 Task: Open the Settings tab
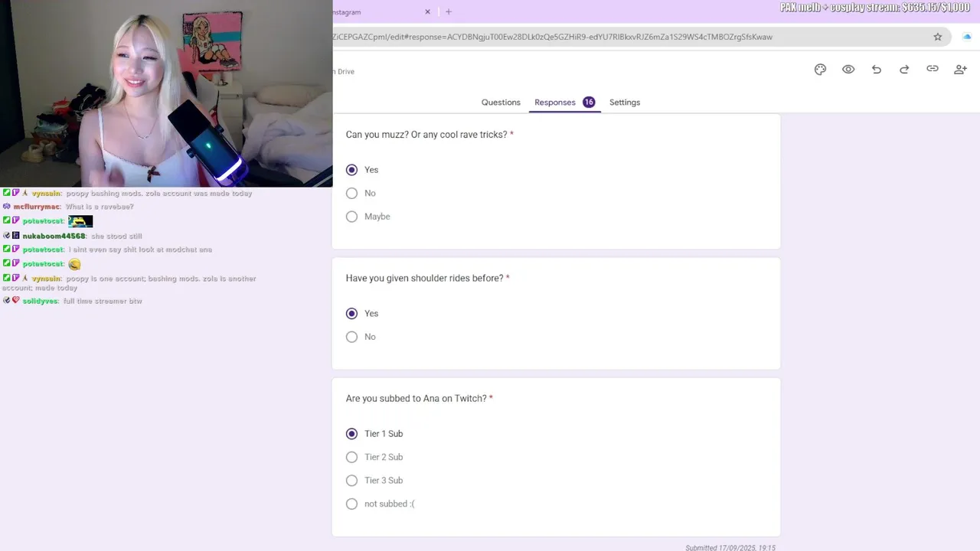click(x=625, y=103)
